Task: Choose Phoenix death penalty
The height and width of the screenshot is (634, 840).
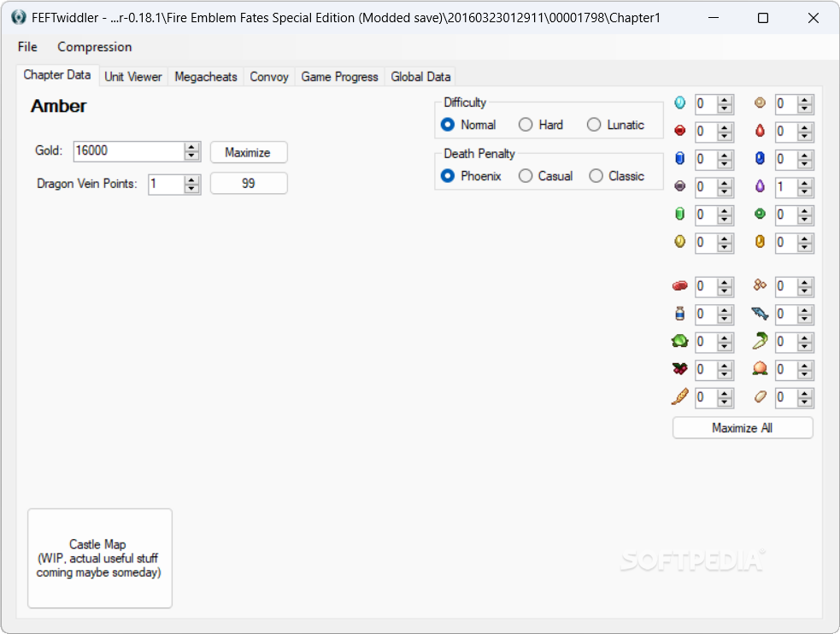Action: (471, 176)
